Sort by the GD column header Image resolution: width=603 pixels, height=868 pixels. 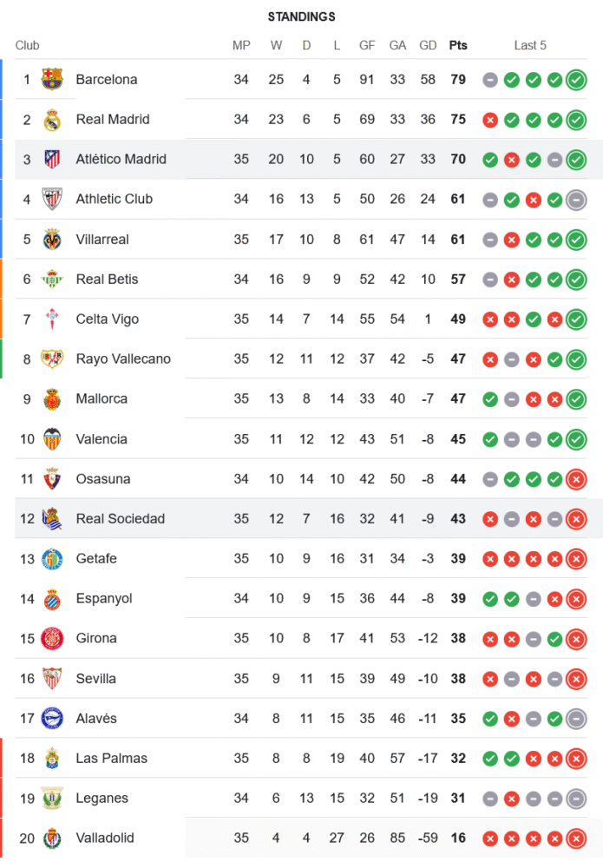[x=428, y=45]
